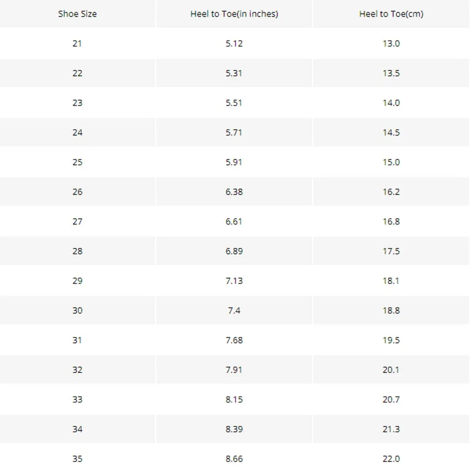Viewport: 471px width, 476px height.
Task: Click the 6.89 inches value
Action: (234, 251)
